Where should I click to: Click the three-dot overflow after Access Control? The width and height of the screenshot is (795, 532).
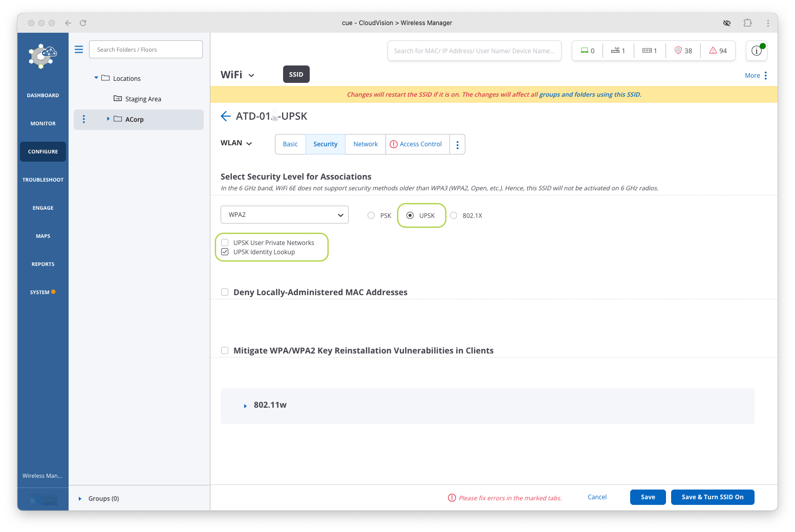pos(457,145)
